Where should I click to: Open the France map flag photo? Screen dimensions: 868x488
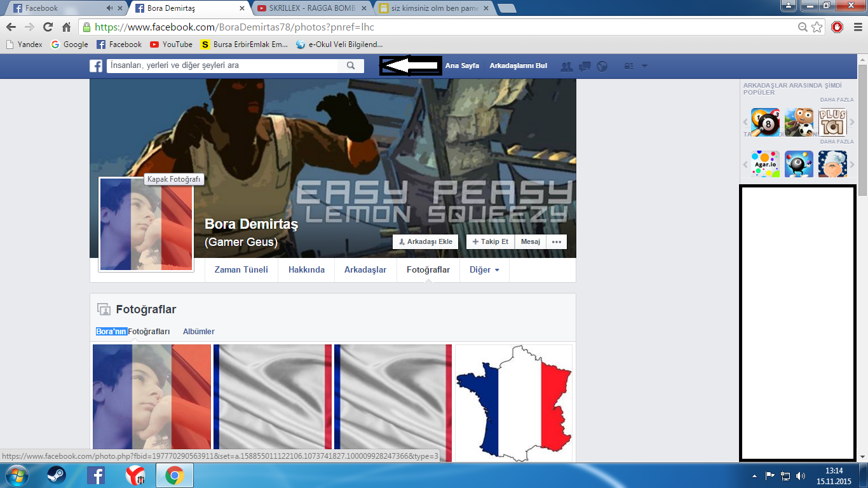(513, 403)
